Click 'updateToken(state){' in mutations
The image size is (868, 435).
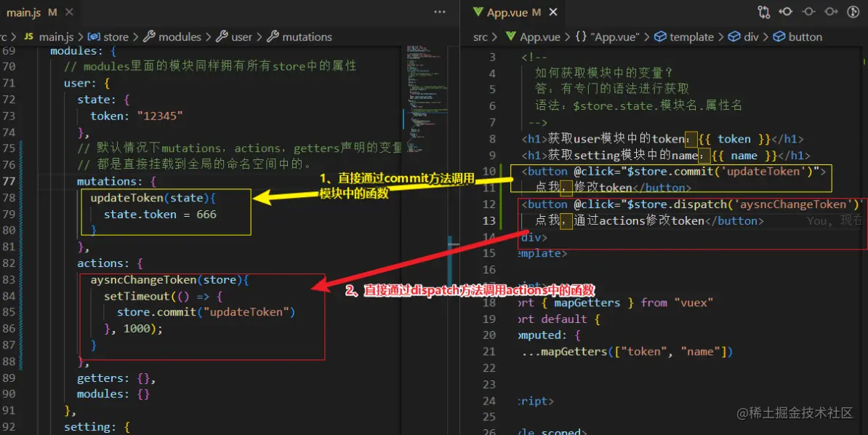tap(153, 198)
